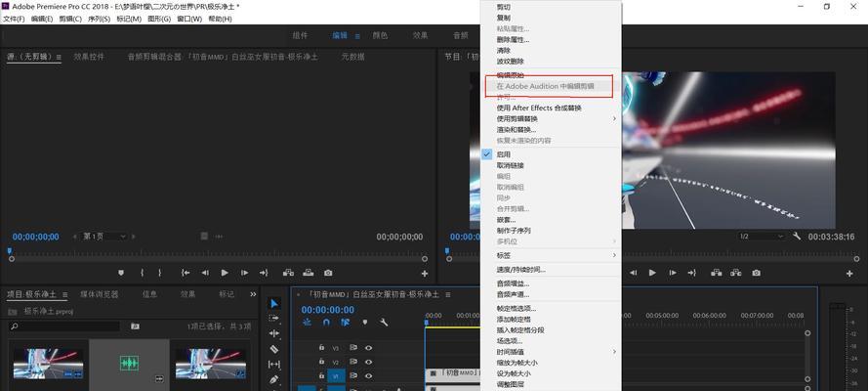Export frame from Source monitor camera icon
868x391 pixels.
328,273
